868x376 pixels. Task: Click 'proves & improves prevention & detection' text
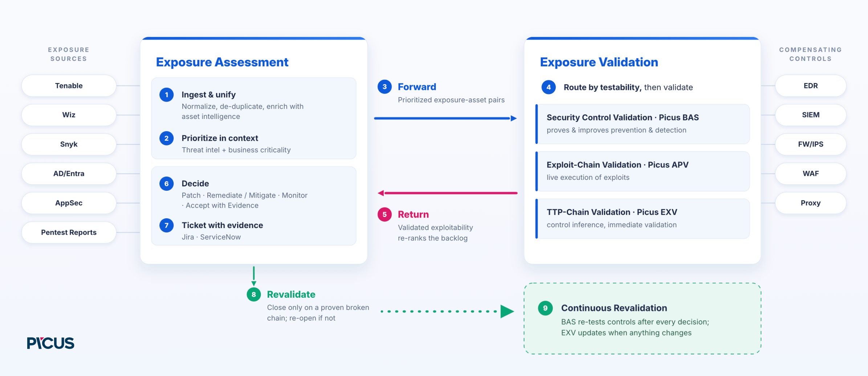[617, 130]
